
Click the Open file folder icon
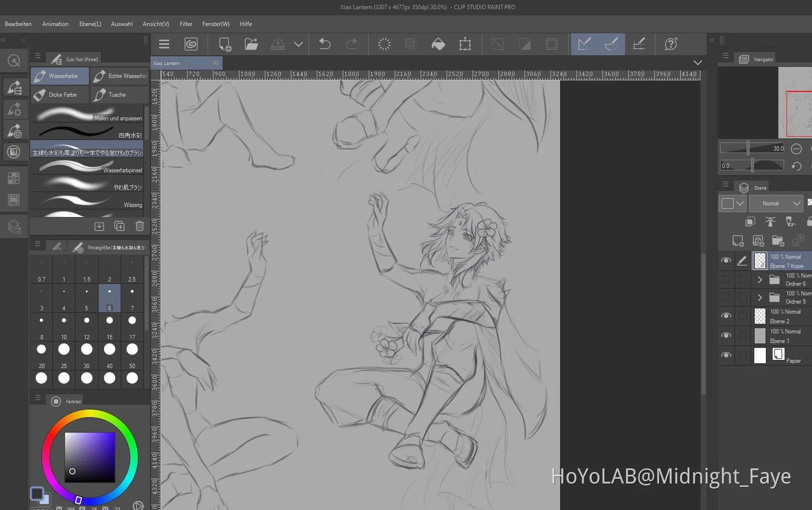pyautogui.click(x=251, y=44)
